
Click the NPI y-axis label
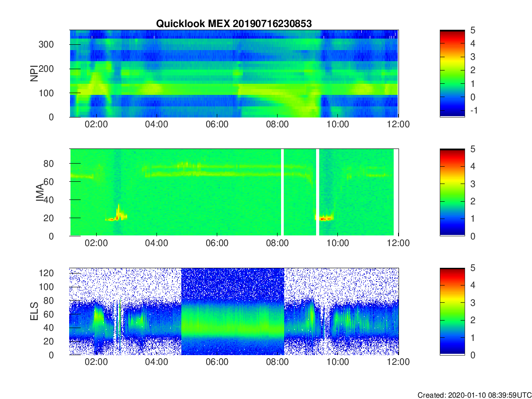pos(34,74)
